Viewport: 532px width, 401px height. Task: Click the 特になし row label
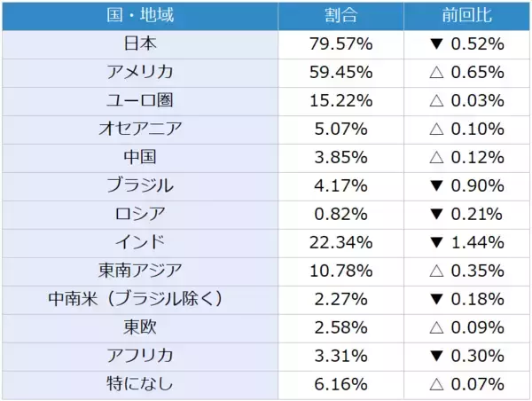(140, 384)
